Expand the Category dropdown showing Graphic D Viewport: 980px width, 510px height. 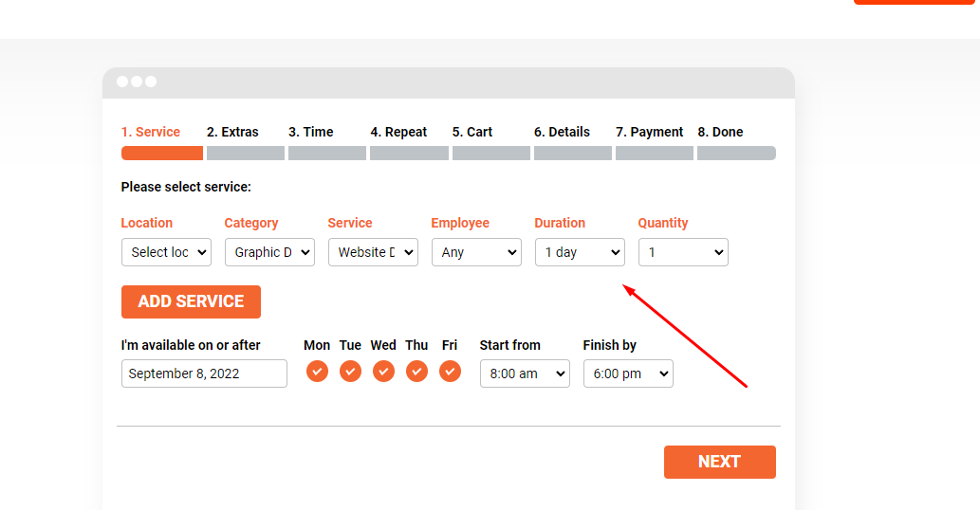pyautogui.click(x=269, y=252)
